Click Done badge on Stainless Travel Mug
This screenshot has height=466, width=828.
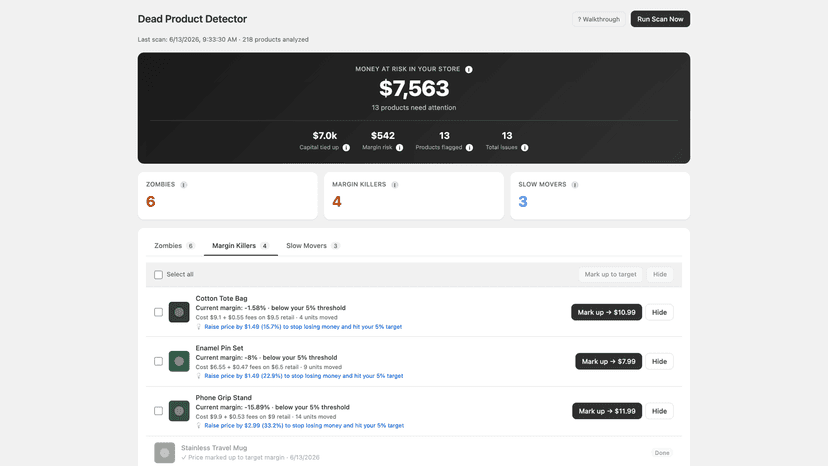(662, 453)
